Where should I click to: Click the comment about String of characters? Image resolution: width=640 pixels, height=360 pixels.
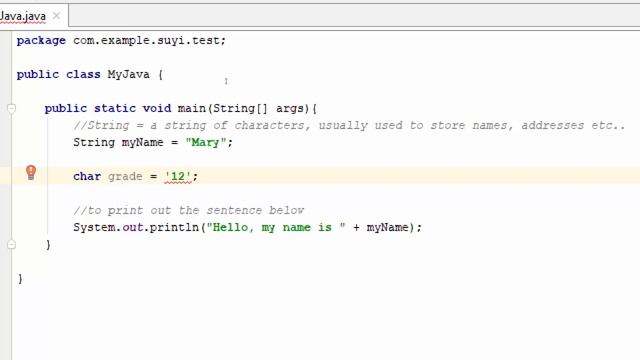[349, 125]
